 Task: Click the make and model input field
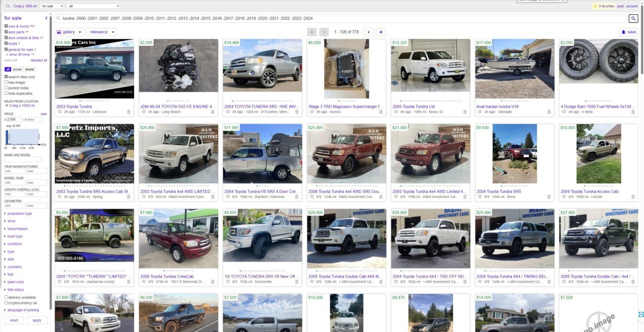[x=23, y=160]
